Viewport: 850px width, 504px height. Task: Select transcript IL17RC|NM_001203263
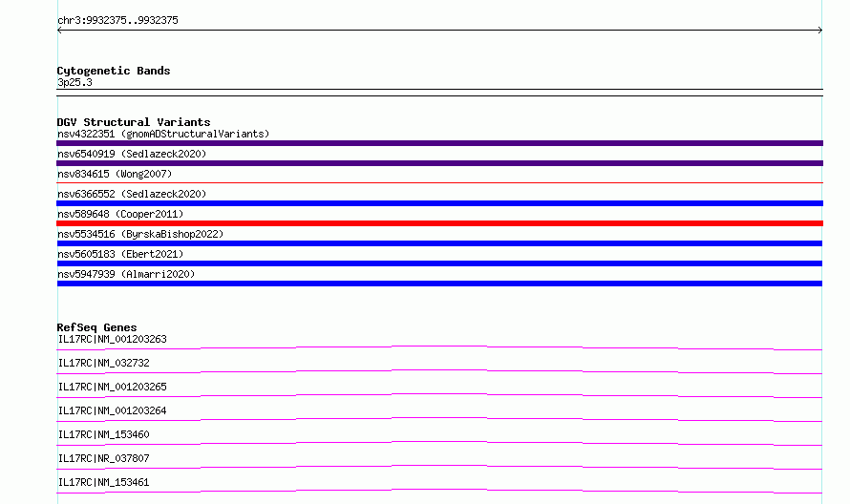pos(112,339)
